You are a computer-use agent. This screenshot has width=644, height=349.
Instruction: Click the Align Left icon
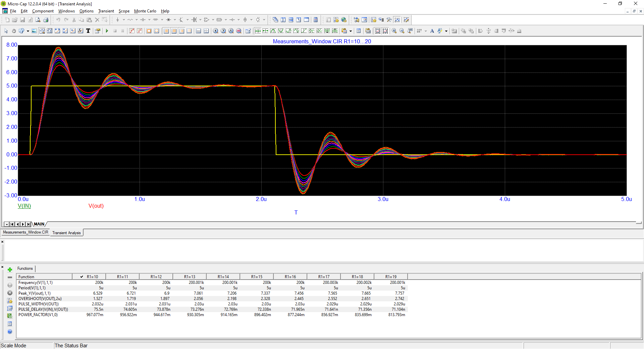coord(481,31)
